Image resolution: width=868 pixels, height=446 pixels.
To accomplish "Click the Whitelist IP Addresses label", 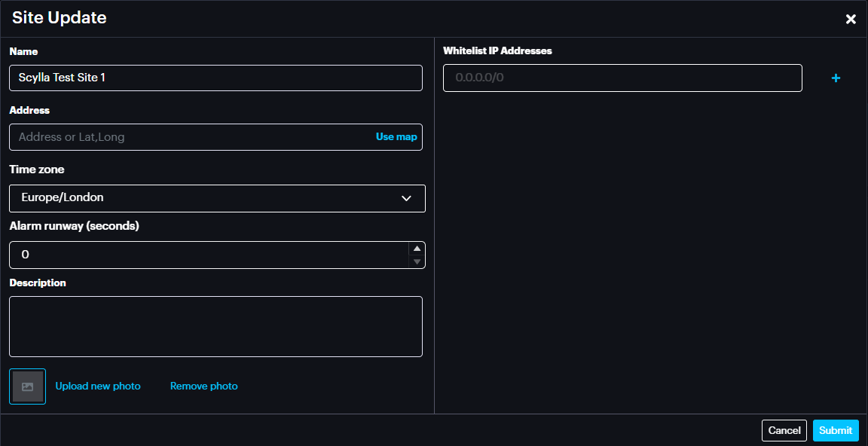I will click(x=497, y=51).
